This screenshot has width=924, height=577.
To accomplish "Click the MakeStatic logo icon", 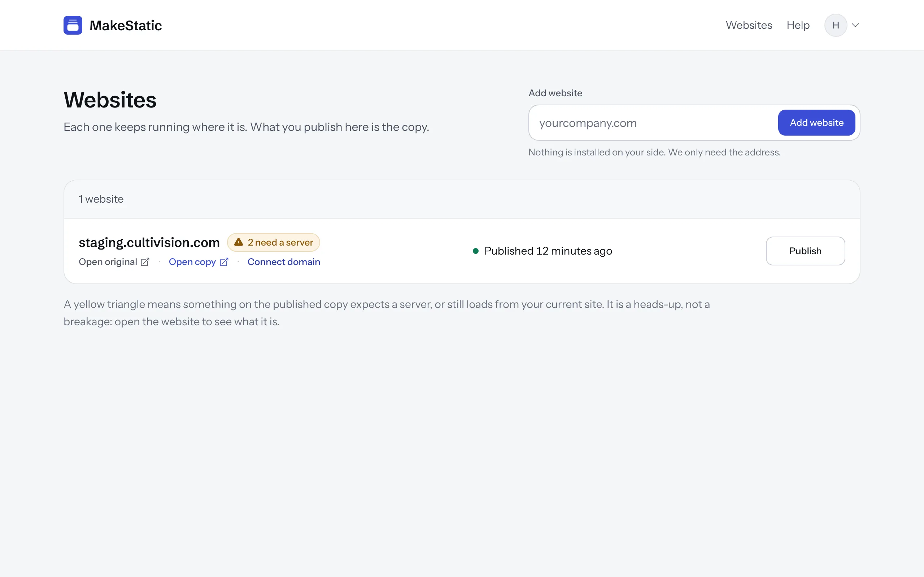I will pyautogui.click(x=73, y=25).
